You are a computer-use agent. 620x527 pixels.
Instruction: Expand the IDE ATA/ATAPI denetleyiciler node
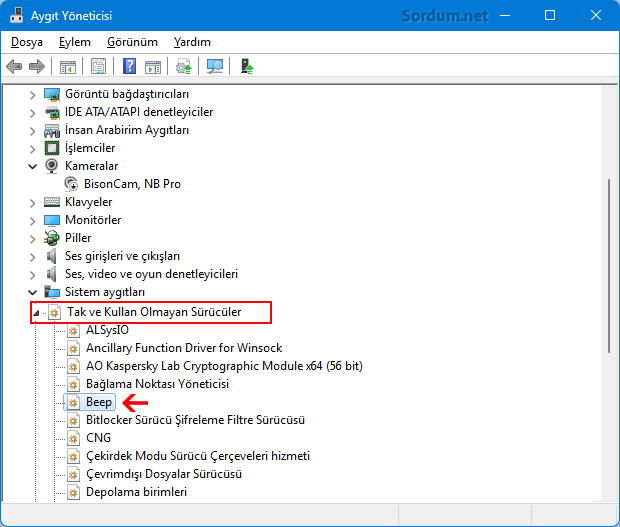tap(32, 113)
